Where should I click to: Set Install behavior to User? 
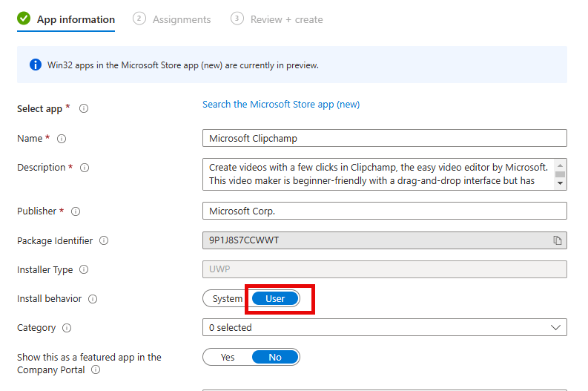tap(275, 299)
